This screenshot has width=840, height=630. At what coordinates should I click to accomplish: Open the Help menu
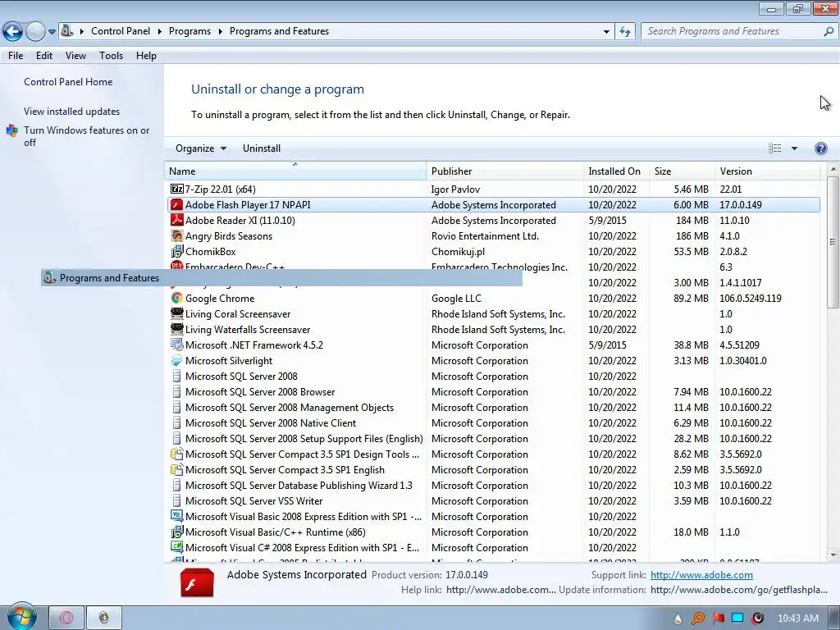coord(146,56)
